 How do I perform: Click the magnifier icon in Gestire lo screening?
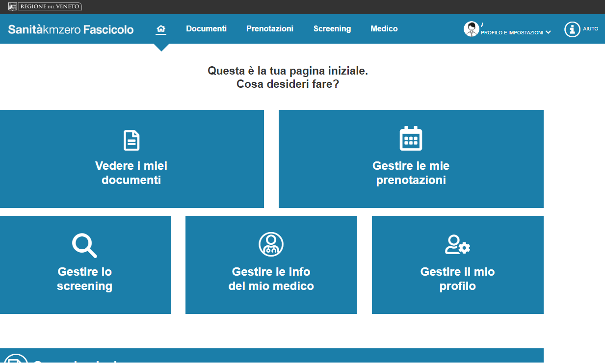[84, 245]
